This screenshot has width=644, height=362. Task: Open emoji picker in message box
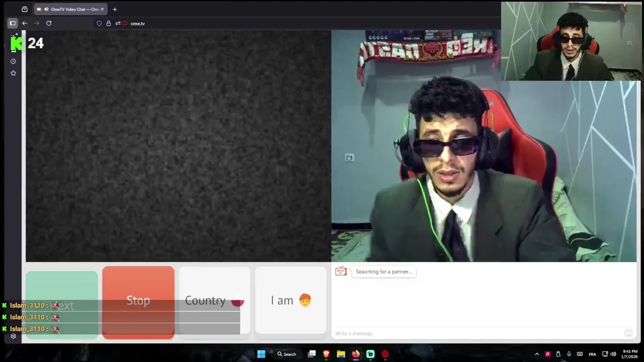[x=628, y=333]
